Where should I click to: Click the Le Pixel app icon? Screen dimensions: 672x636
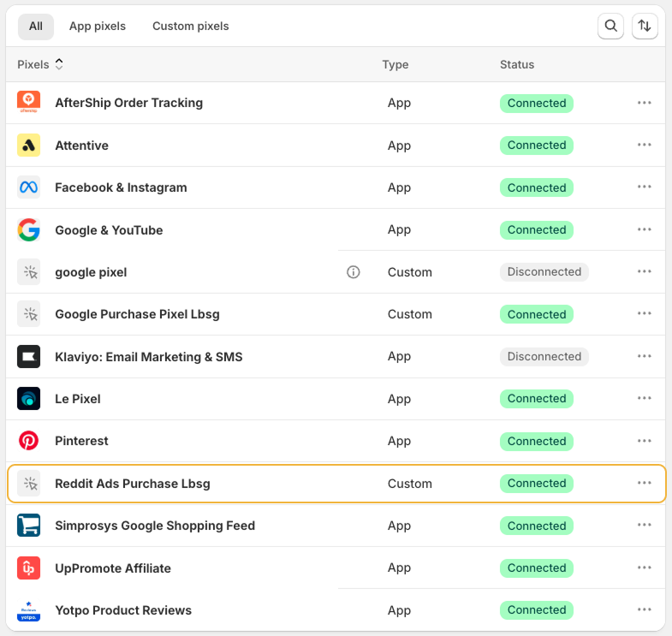pyautogui.click(x=29, y=399)
